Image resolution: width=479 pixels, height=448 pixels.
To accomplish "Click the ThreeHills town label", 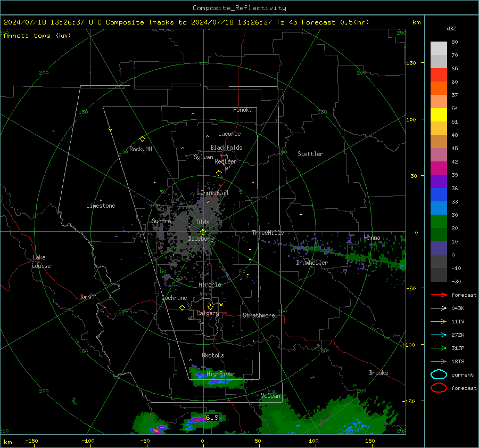I will pyautogui.click(x=268, y=233).
